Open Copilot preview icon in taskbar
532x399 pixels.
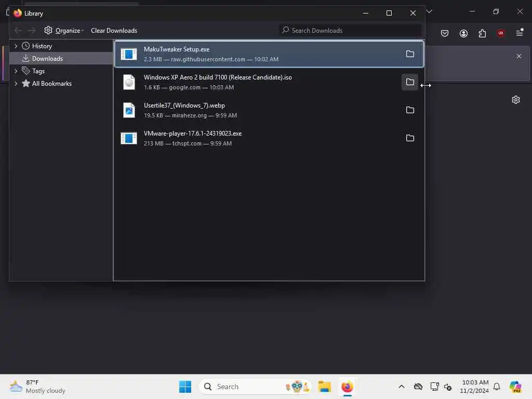pyautogui.click(x=515, y=387)
